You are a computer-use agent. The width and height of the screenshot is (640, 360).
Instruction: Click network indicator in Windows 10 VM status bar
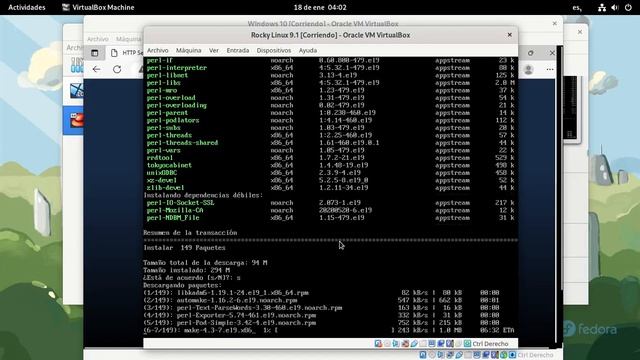click(450, 355)
